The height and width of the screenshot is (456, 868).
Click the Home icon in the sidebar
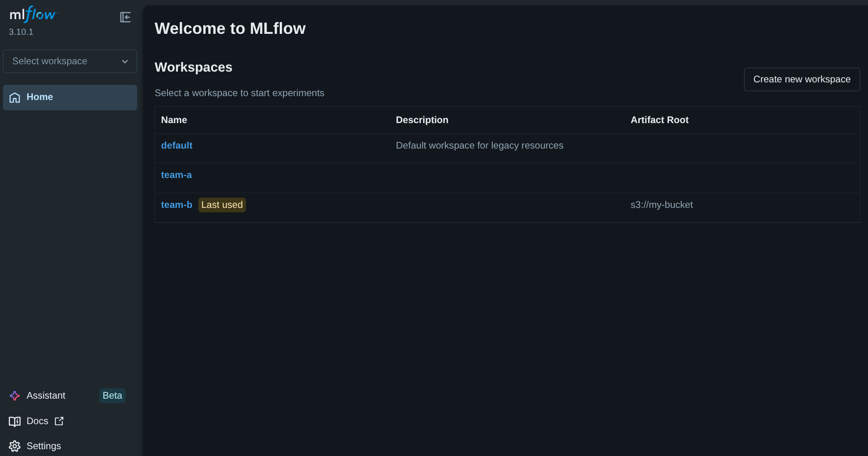(15, 97)
